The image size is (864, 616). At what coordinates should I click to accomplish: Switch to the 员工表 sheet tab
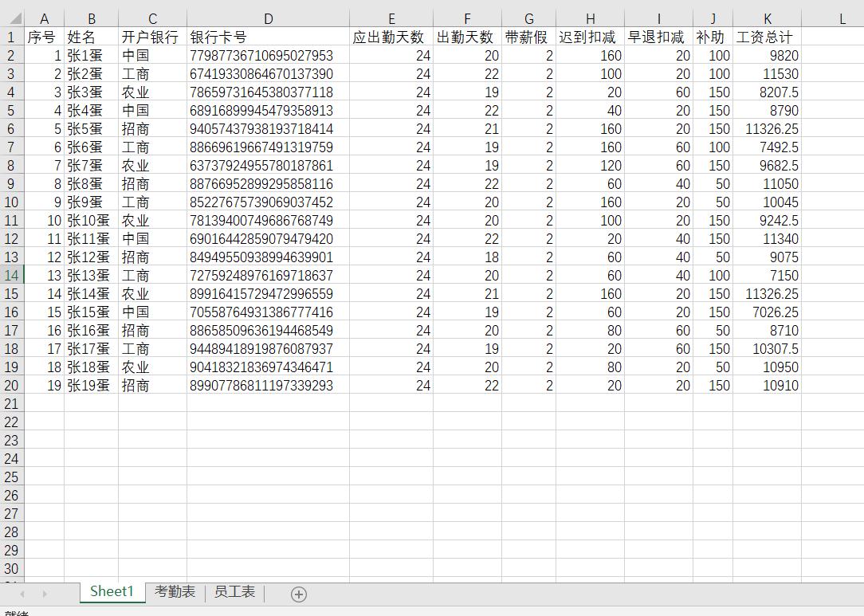click(234, 593)
